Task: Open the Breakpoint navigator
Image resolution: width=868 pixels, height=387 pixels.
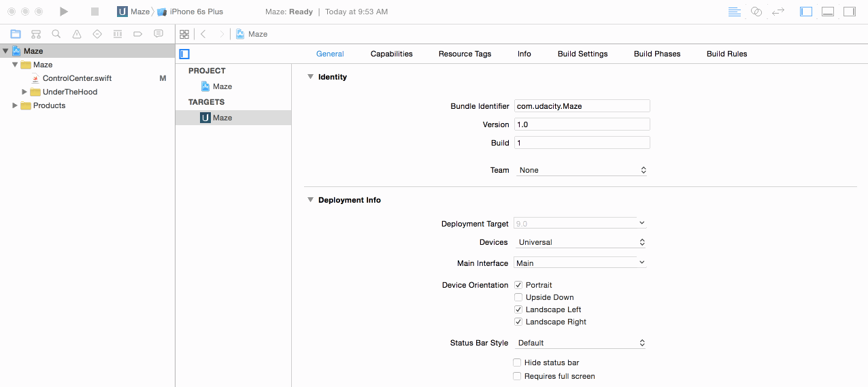Action: [x=138, y=34]
